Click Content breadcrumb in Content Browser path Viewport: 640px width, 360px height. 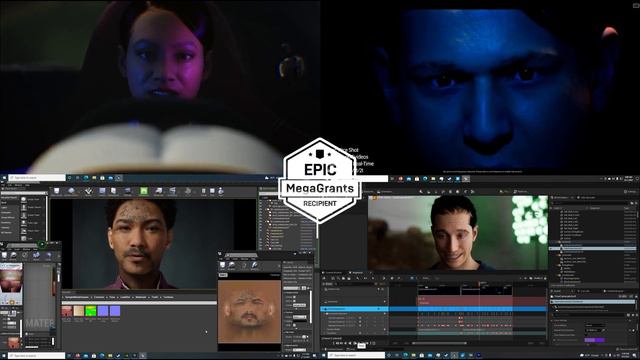click(99, 297)
